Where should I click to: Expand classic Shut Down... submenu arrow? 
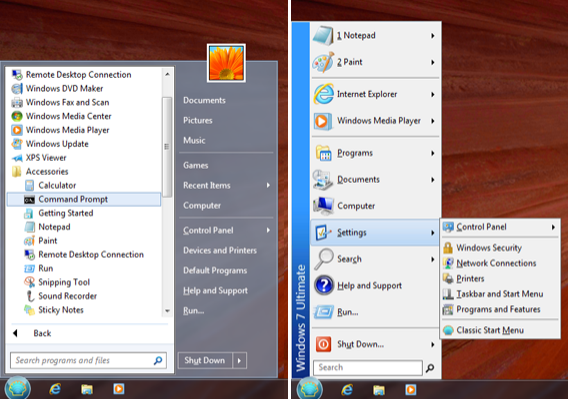[433, 344]
